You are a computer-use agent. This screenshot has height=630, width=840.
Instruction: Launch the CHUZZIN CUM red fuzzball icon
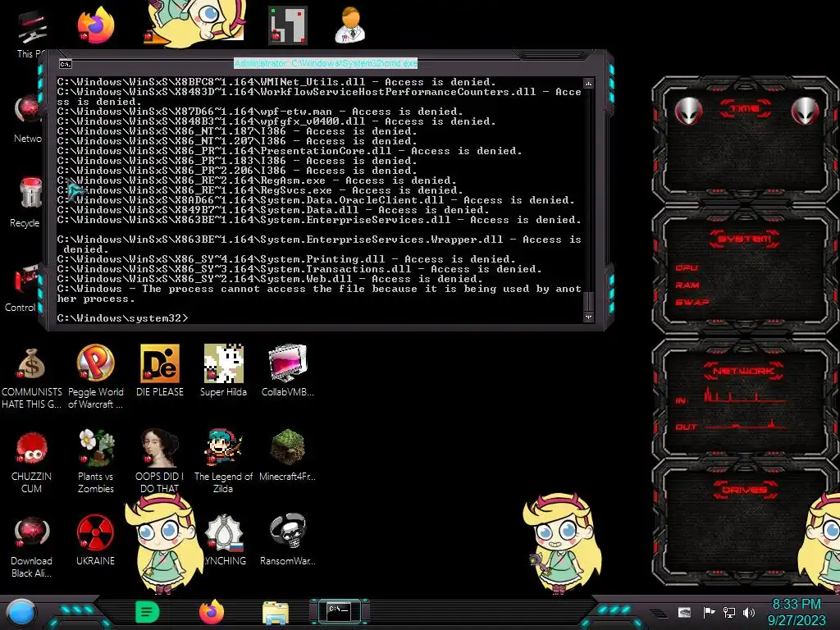31,462
